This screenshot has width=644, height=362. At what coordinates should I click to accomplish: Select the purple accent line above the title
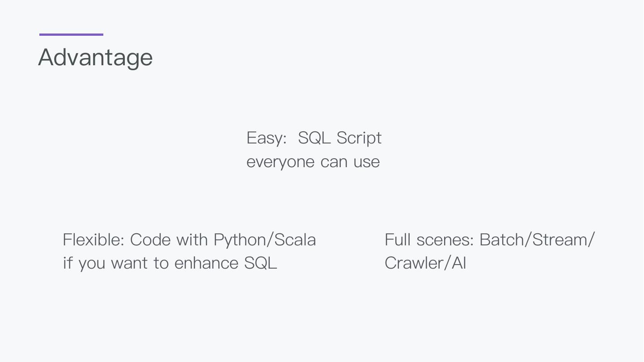[71, 34]
